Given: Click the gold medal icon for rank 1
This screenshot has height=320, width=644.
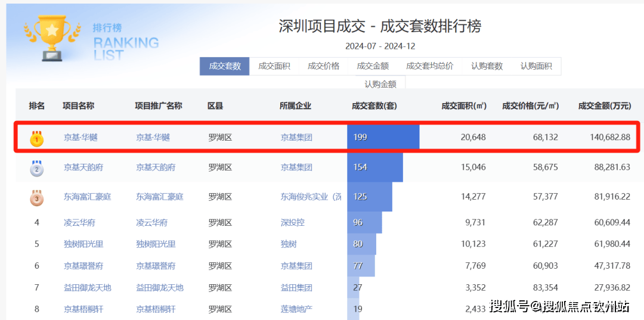Looking at the screenshot, I should 36,138.
